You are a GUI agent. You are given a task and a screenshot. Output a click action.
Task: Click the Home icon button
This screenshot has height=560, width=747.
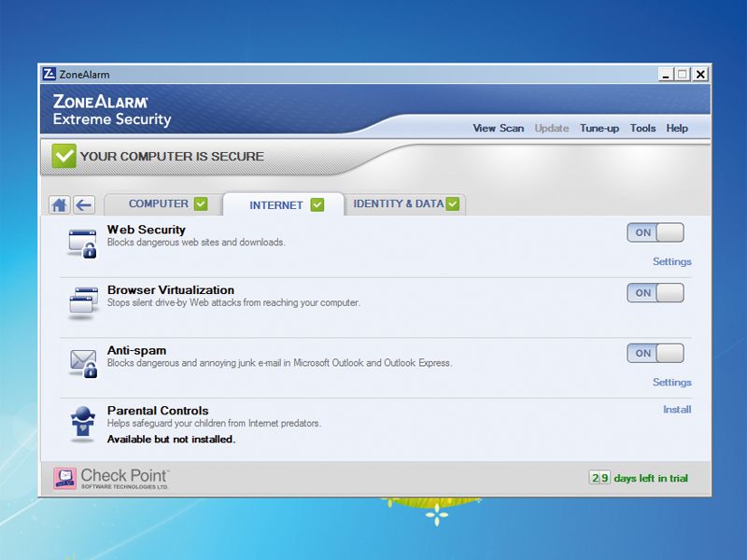[59, 204]
